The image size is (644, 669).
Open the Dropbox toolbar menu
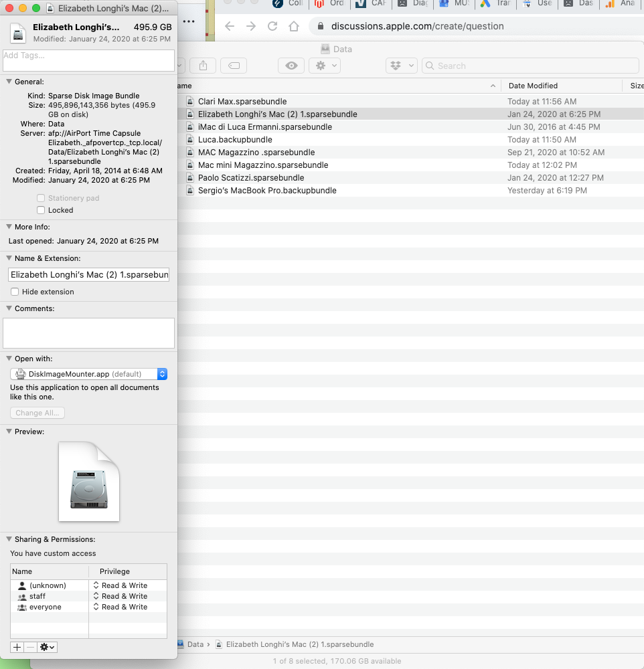[402, 66]
